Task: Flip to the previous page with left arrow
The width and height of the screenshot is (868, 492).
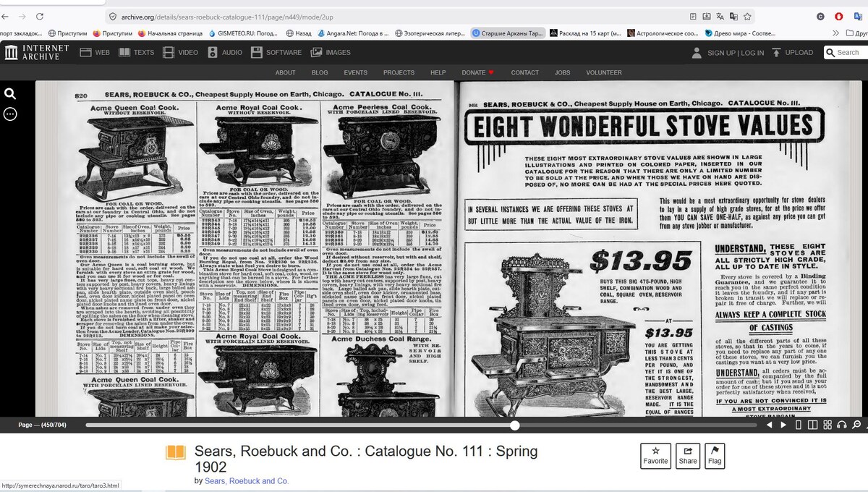Action: pos(770,425)
